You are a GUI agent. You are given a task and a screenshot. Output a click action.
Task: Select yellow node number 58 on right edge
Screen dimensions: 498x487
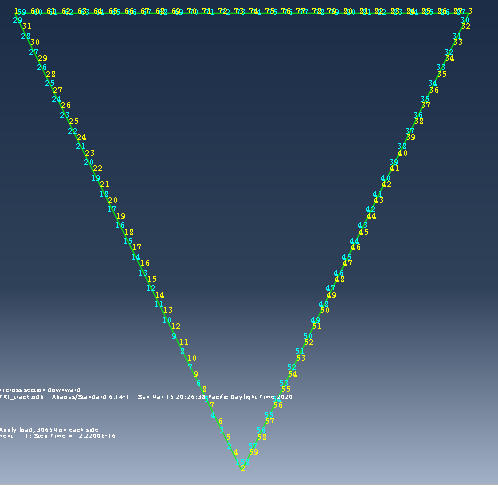coord(262,437)
